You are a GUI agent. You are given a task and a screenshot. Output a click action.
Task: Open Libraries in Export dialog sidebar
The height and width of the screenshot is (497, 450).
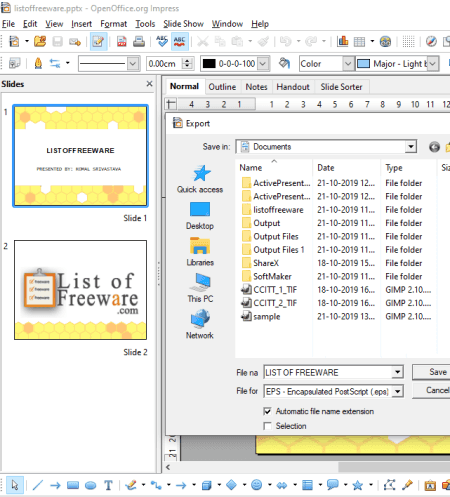coord(200,252)
